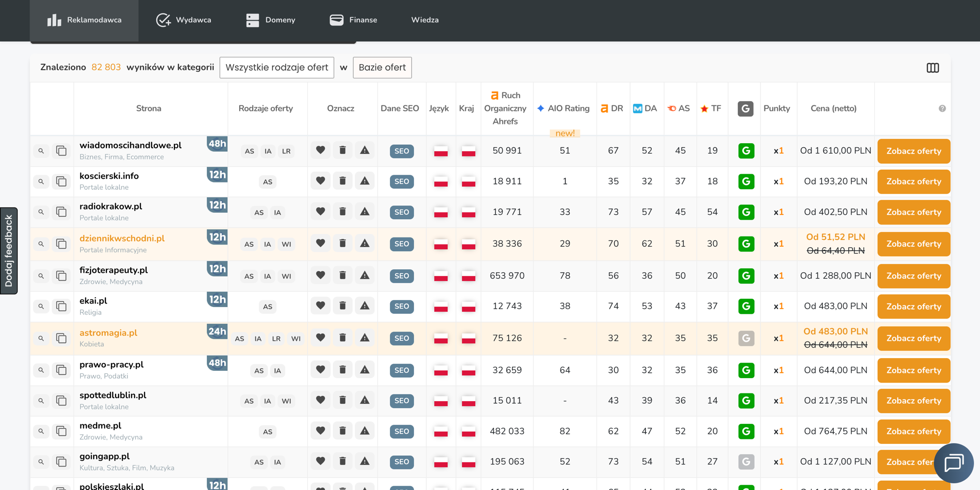Copy the dziennikwschodni.pl domain name
Viewport: 980px width, 490px height.
click(61, 244)
